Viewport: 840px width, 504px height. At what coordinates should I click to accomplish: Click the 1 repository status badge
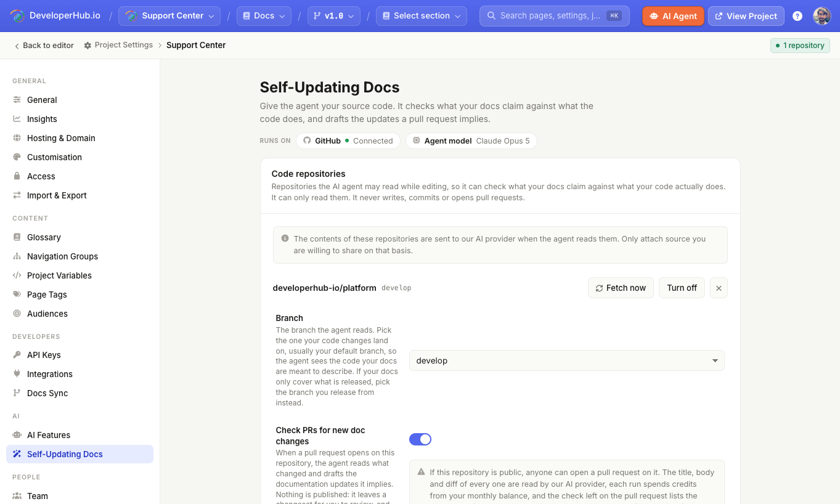[800, 46]
